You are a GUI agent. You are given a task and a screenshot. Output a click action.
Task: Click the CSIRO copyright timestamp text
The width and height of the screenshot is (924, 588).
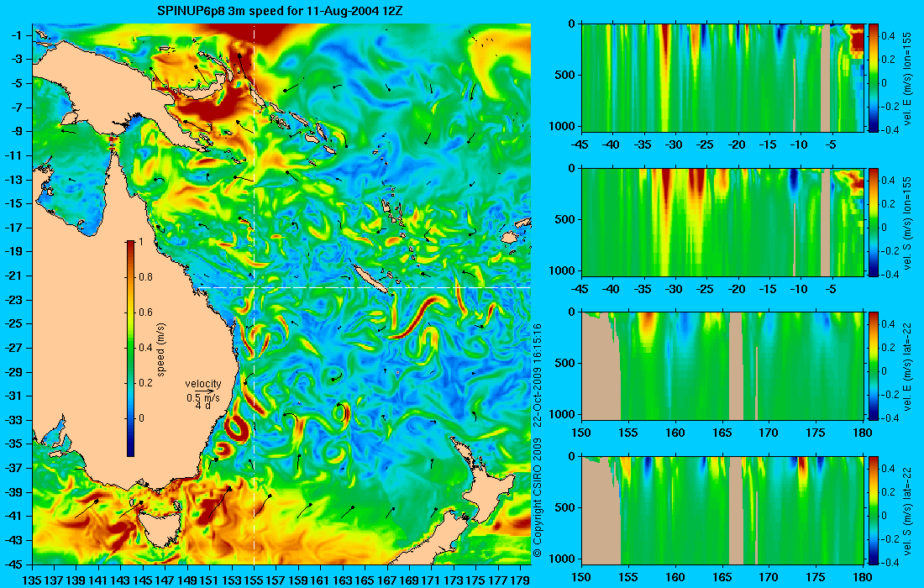point(537,440)
